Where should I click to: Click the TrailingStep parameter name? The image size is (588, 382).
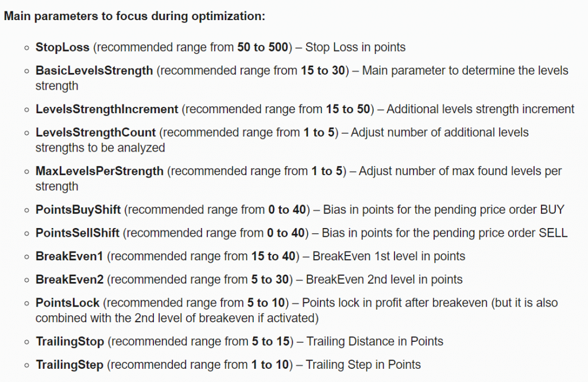pyautogui.click(x=69, y=364)
